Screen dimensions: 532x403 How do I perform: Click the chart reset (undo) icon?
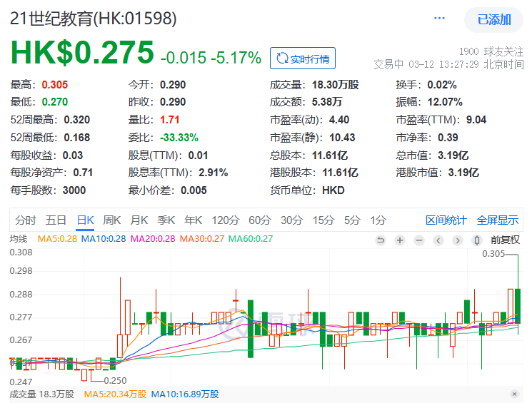[380, 240]
